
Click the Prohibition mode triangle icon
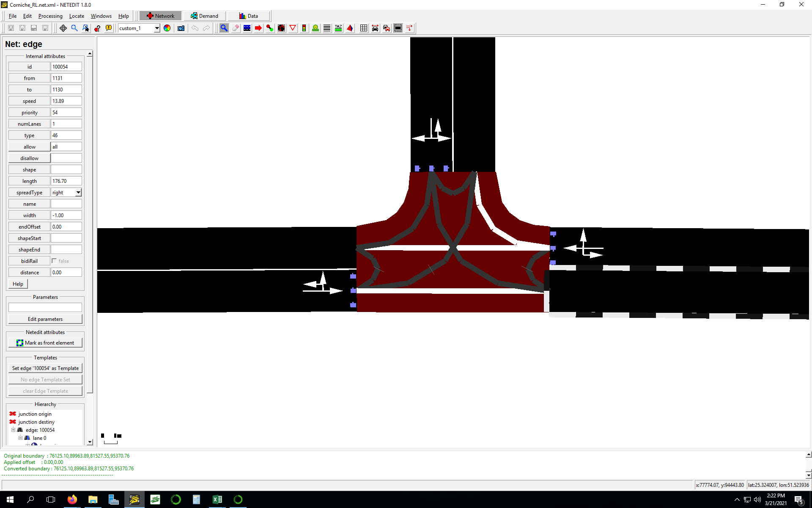(x=293, y=28)
